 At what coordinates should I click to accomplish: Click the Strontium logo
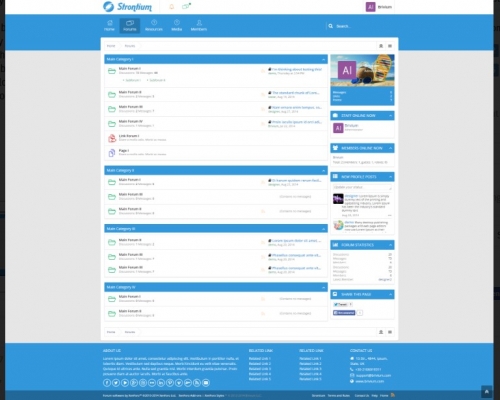tap(127, 7)
